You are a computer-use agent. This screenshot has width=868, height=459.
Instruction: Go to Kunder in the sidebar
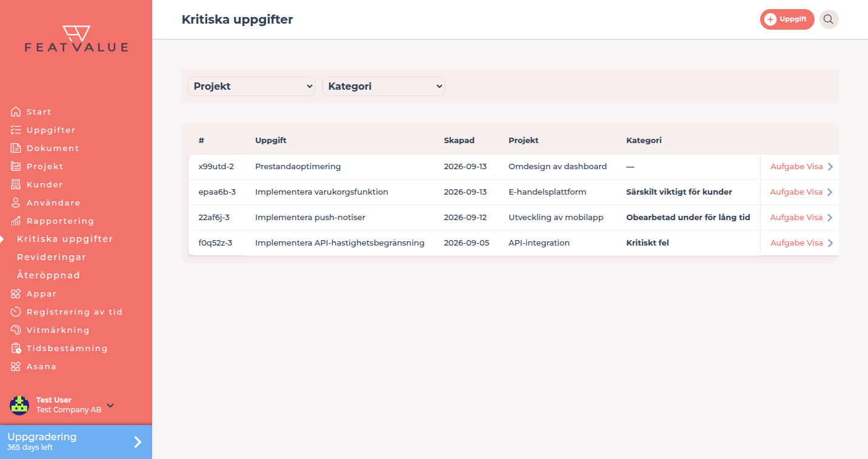[x=45, y=184]
